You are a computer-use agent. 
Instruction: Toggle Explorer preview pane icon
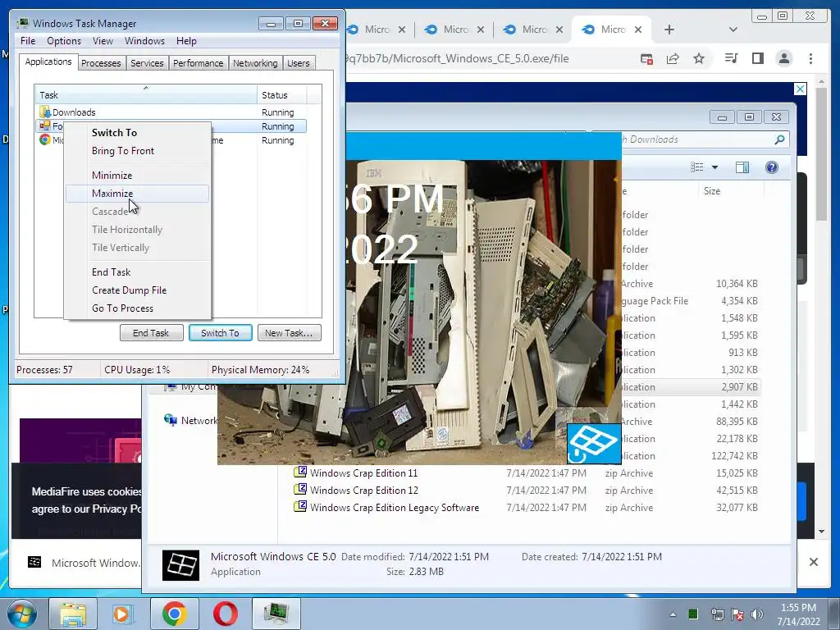coord(742,167)
